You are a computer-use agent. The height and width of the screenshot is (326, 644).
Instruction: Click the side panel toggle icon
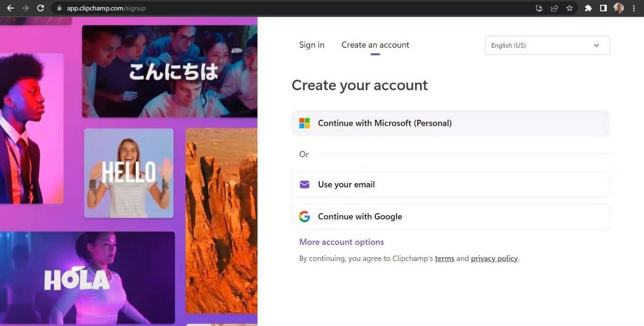[x=603, y=8]
